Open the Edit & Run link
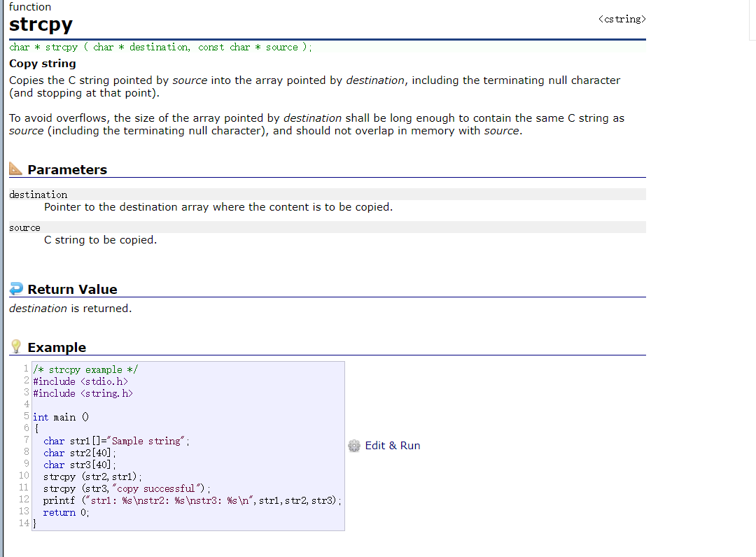 [x=393, y=446]
